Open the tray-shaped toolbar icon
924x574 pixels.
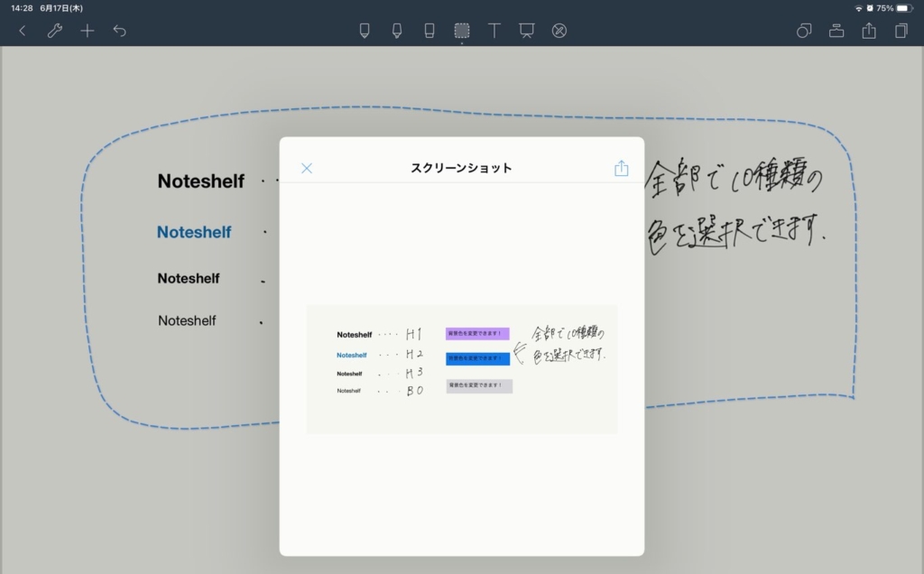pyautogui.click(x=836, y=31)
